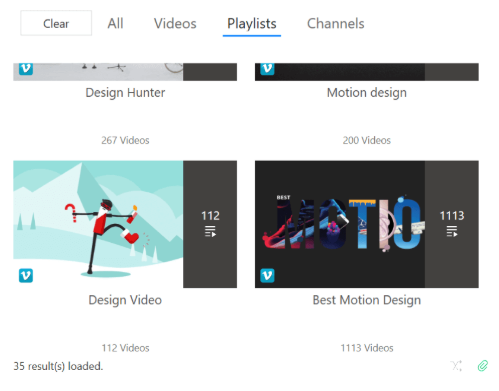
Task: Switch to the All tab
Action: point(115,23)
